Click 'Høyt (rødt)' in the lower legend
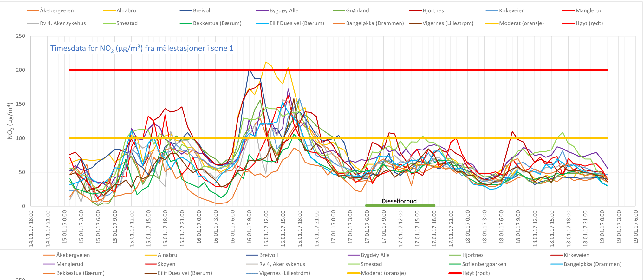Viewport: 644px width, 280px height. click(x=476, y=273)
